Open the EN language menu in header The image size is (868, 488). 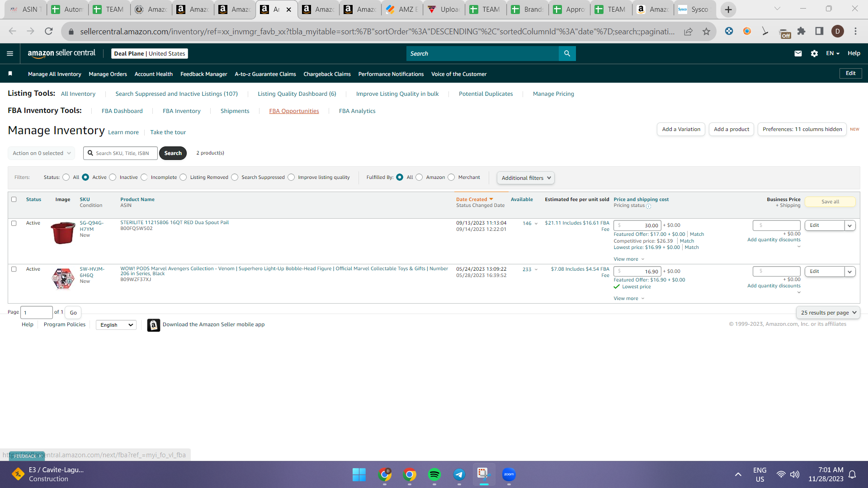[x=833, y=53]
